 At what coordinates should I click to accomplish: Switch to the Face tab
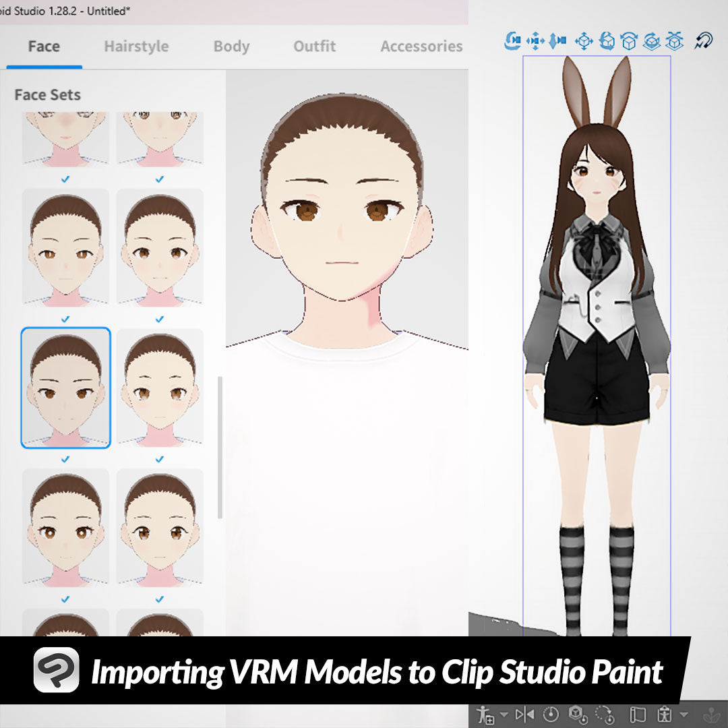pos(44,47)
